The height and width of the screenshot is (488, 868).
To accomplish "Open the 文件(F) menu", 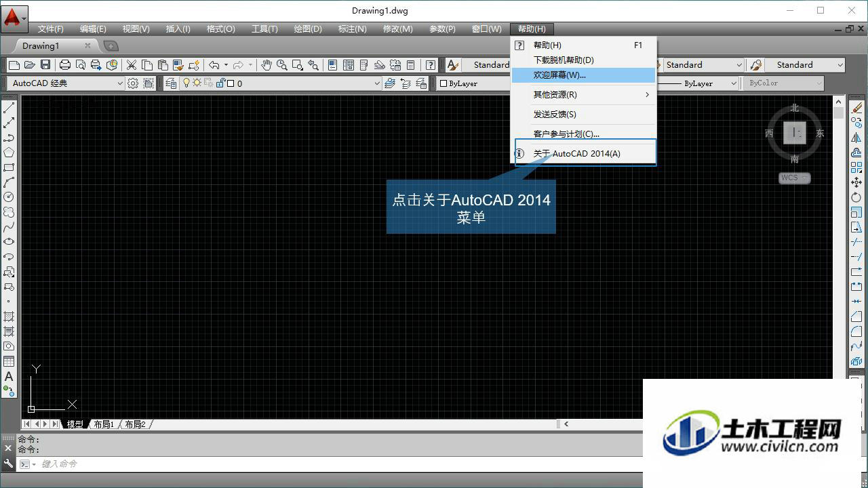I will [51, 29].
